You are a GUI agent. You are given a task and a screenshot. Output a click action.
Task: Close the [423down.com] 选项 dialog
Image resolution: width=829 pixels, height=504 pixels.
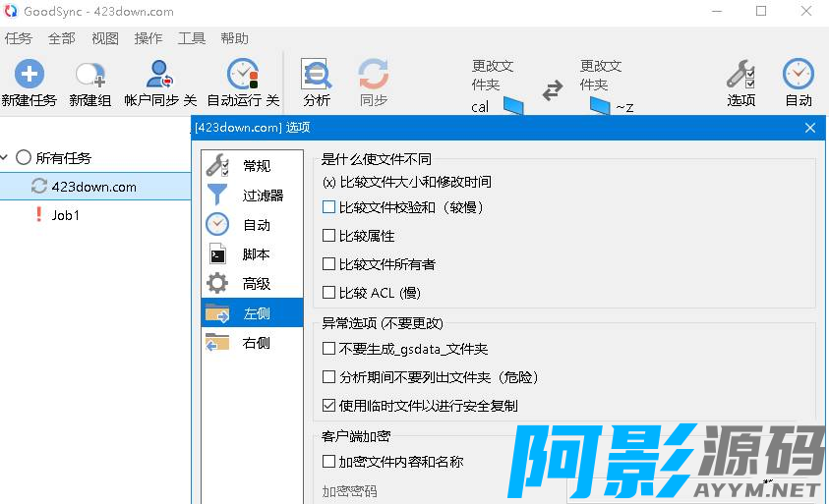810,128
